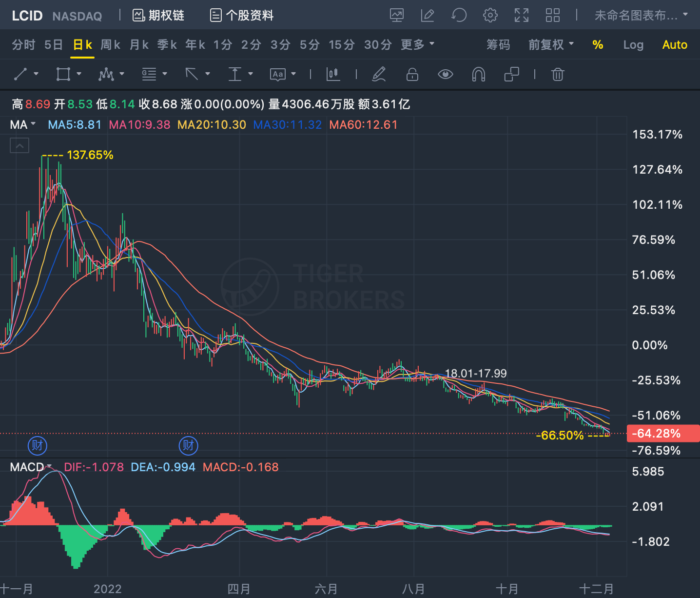Click the chart presentation icon in header
This screenshot has width=700, height=598.
pyautogui.click(x=397, y=16)
